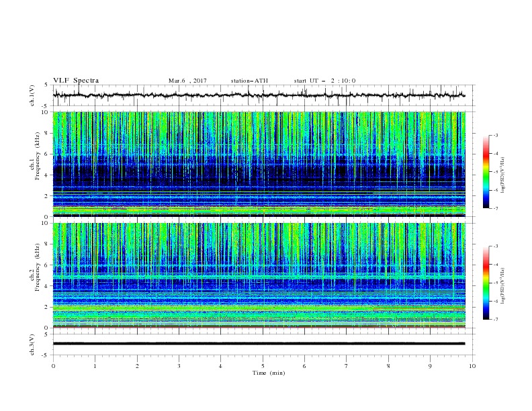Click the ch.3(V) axis label
The image size is (532, 411).
click(x=32, y=345)
